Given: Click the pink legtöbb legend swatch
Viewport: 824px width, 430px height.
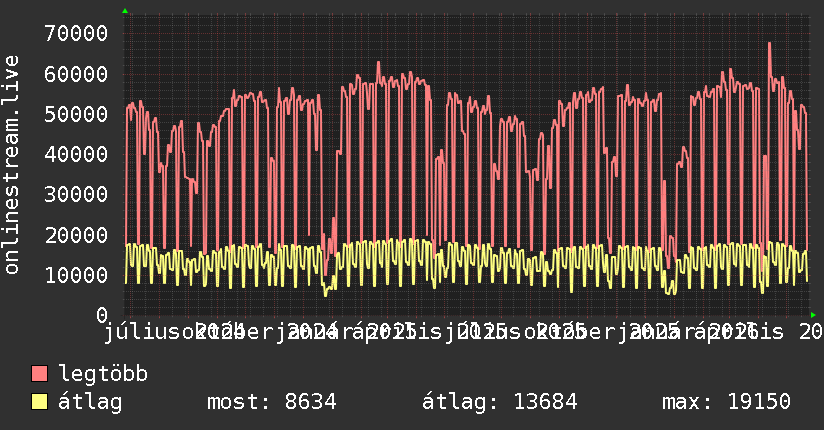Looking at the screenshot, I should click(40, 373).
